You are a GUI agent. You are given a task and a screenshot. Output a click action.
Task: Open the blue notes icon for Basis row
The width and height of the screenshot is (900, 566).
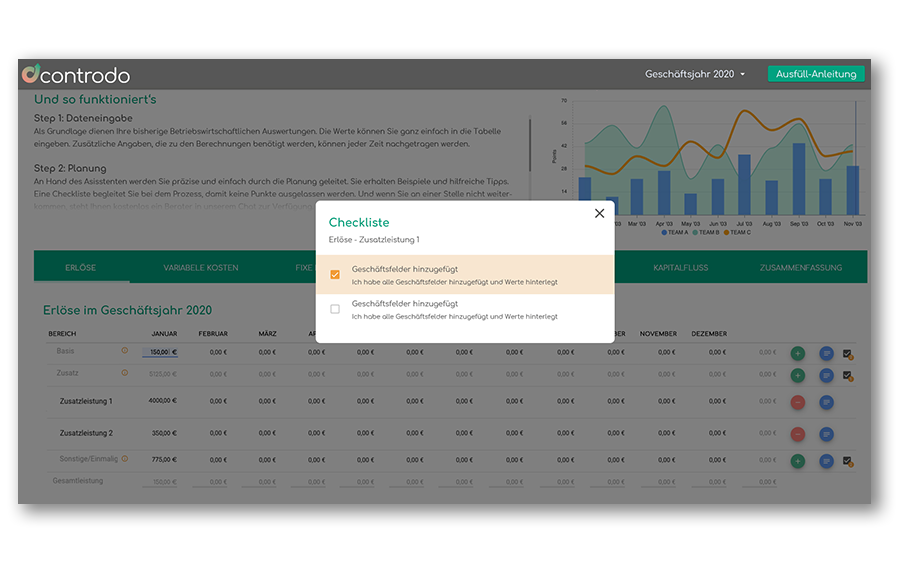(826, 353)
